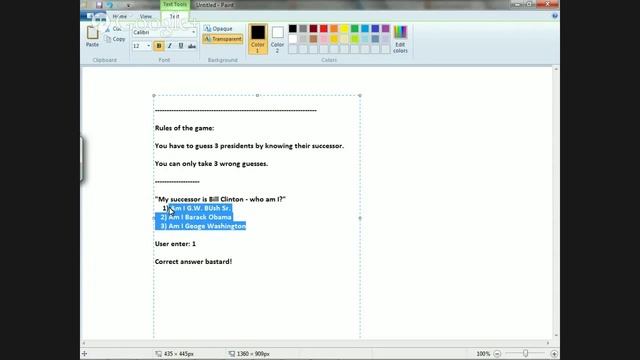Click text box right-middle resize handle
The width and height of the screenshot is (640, 360).
(x=360, y=218)
